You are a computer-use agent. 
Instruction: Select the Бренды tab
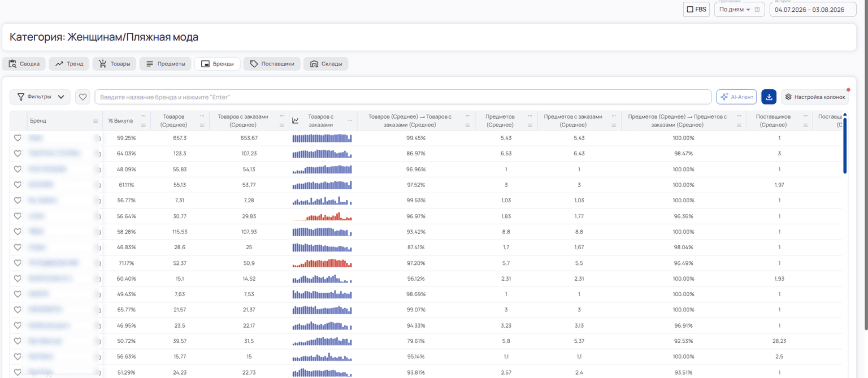[x=218, y=64]
